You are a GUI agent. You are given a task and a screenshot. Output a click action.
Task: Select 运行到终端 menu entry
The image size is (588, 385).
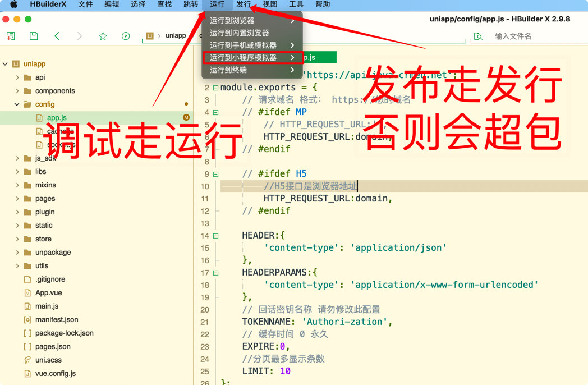252,70
